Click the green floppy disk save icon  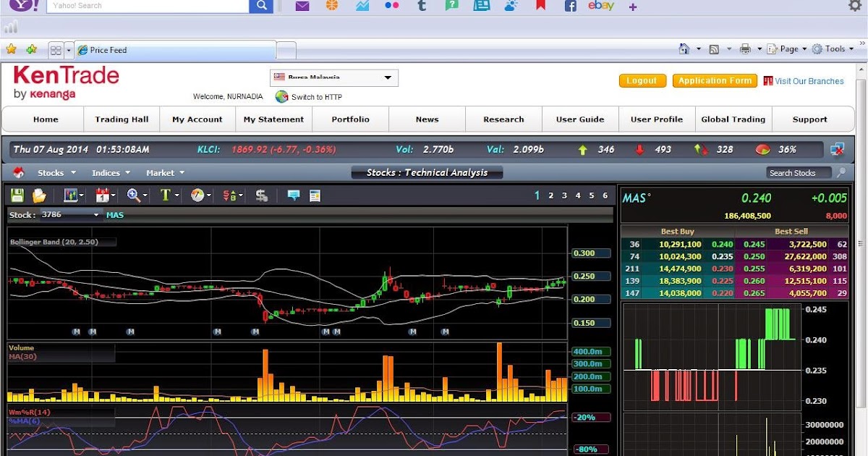[x=17, y=195]
